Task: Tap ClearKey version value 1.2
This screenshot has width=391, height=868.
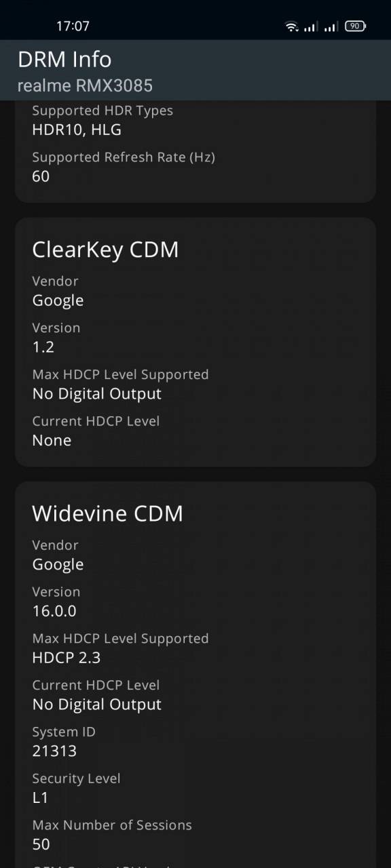Action: (43, 347)
